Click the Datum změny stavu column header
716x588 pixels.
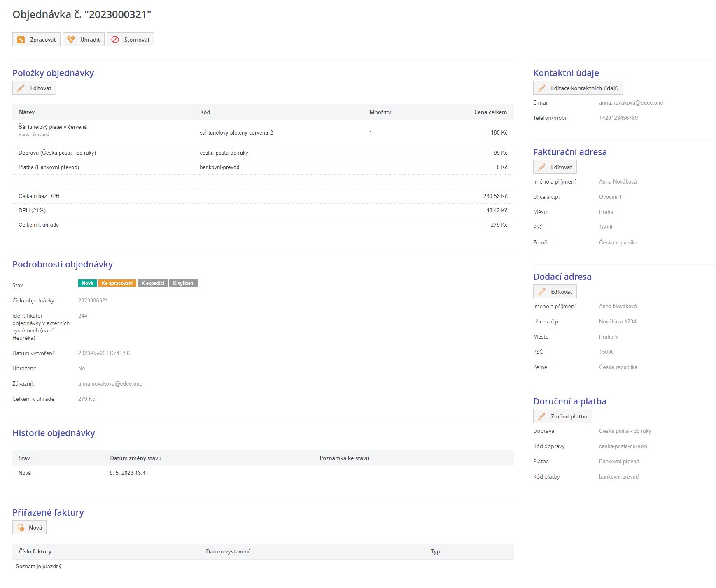(135, 458)
